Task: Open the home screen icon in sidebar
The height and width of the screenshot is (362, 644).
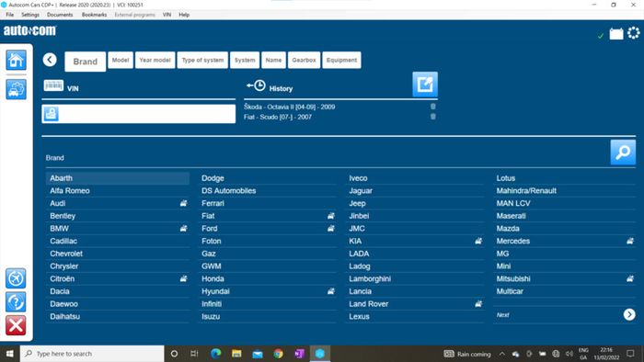Action: [x=16, y=61]
